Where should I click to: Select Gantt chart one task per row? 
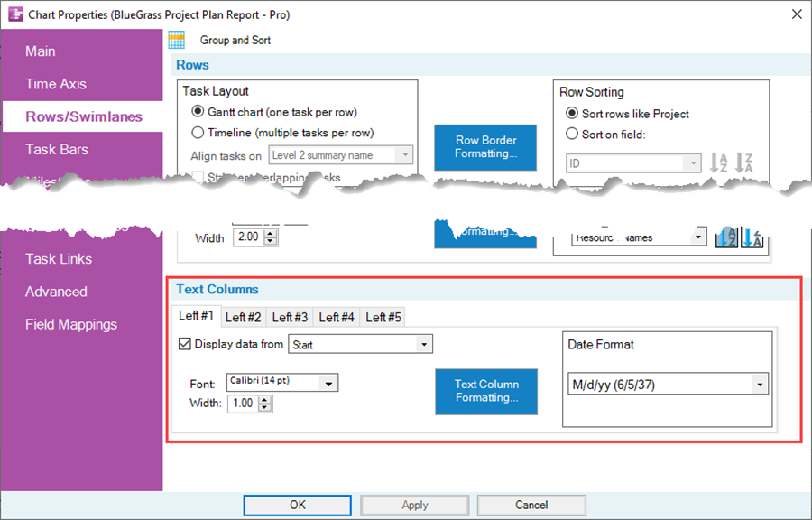(198, 113)
